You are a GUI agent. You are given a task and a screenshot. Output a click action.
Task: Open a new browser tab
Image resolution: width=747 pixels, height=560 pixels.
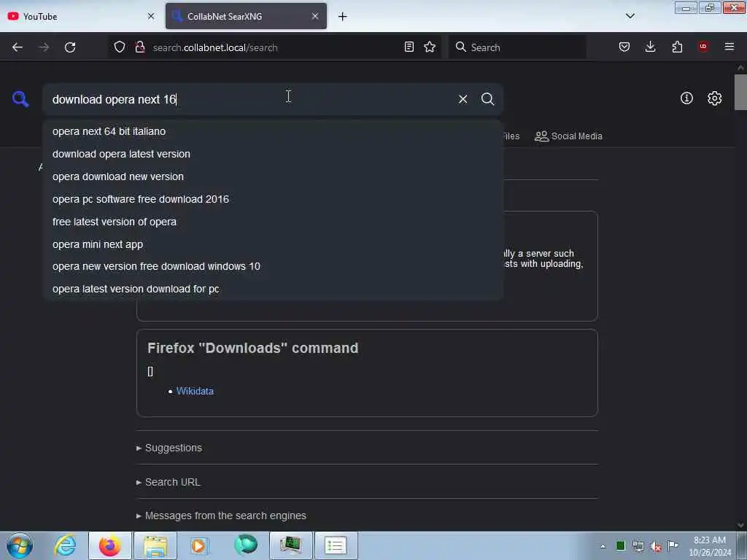tap(343, 17)
